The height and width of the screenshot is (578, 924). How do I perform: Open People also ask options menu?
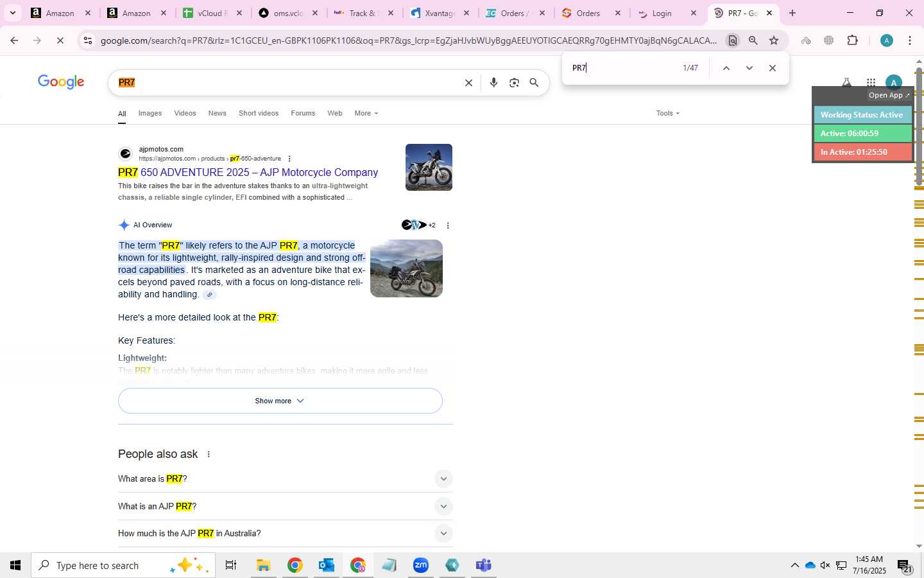tap(209, 454)
